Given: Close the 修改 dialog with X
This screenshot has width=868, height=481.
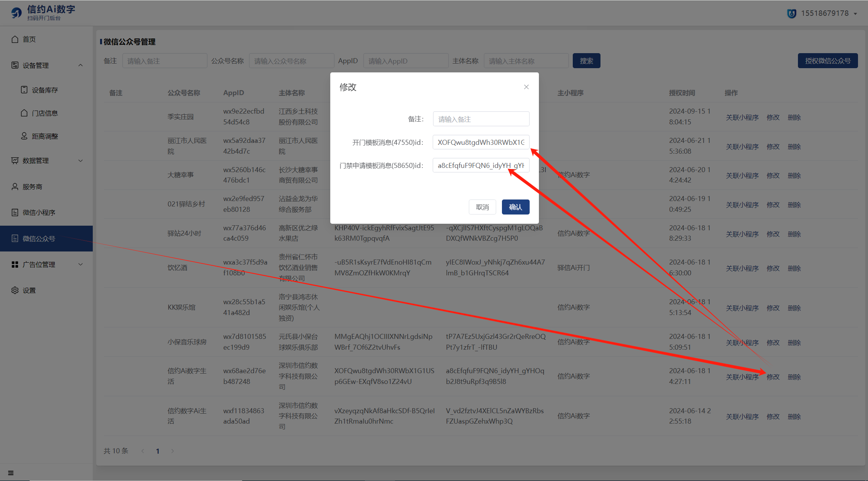Looking at the screenshot, I should pos(526,87).
